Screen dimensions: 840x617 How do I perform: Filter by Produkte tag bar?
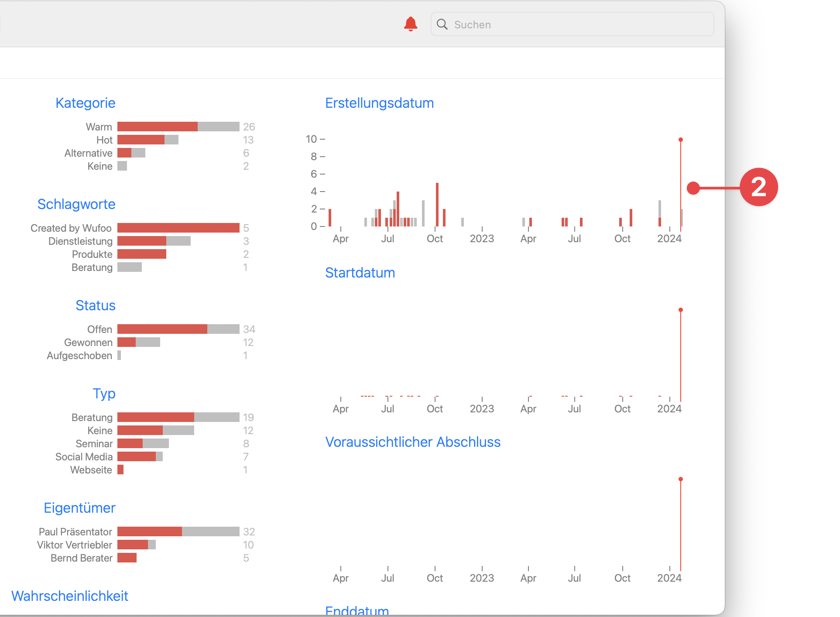click(x=141, y=254)
